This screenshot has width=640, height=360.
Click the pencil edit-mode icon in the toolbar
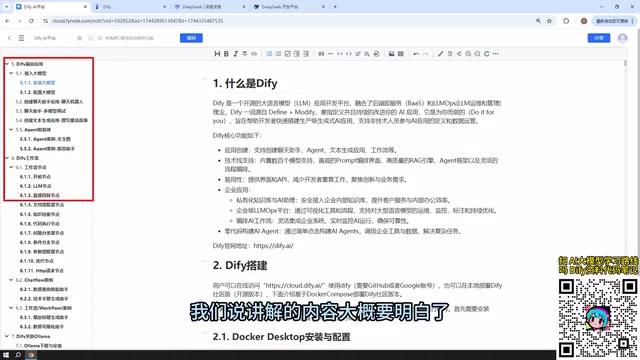coord(440,54)
